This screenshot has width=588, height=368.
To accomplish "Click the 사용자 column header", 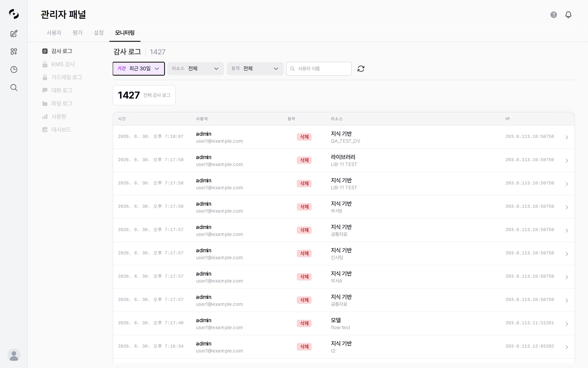I will click(x=202, y=119).
